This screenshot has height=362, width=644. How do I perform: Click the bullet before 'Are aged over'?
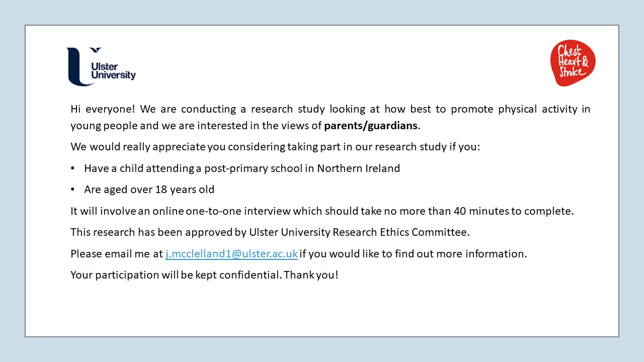[x=73, y=190]
